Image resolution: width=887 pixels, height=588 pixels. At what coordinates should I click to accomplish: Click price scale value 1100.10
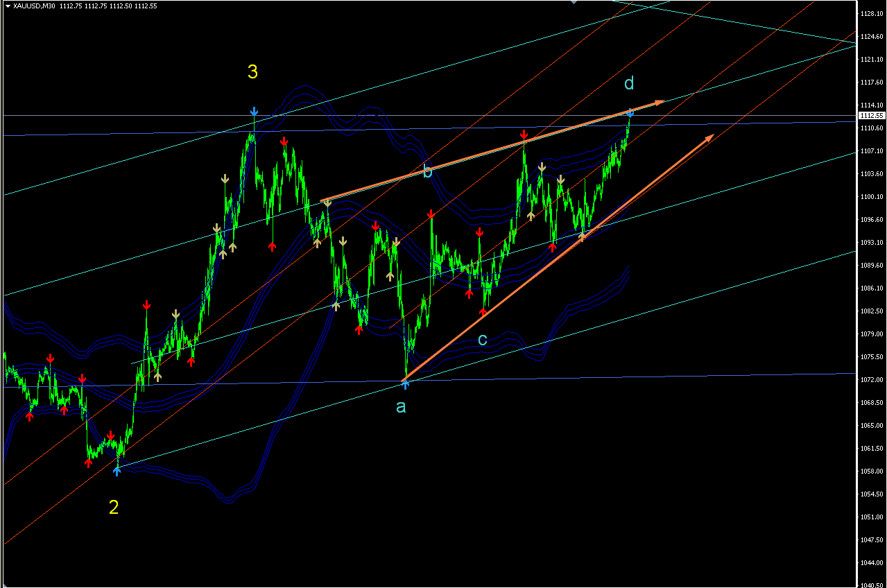[871, 197]
